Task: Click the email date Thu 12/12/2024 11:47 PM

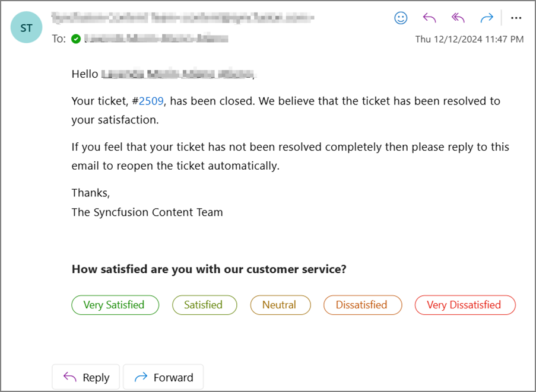Action: point(470,39)
